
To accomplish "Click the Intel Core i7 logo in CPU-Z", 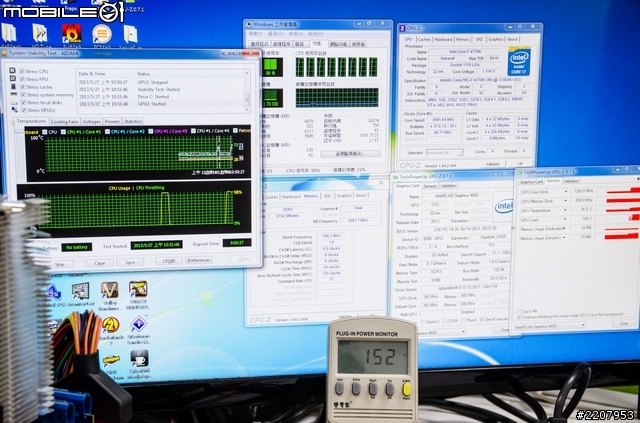I will (519, 62).
